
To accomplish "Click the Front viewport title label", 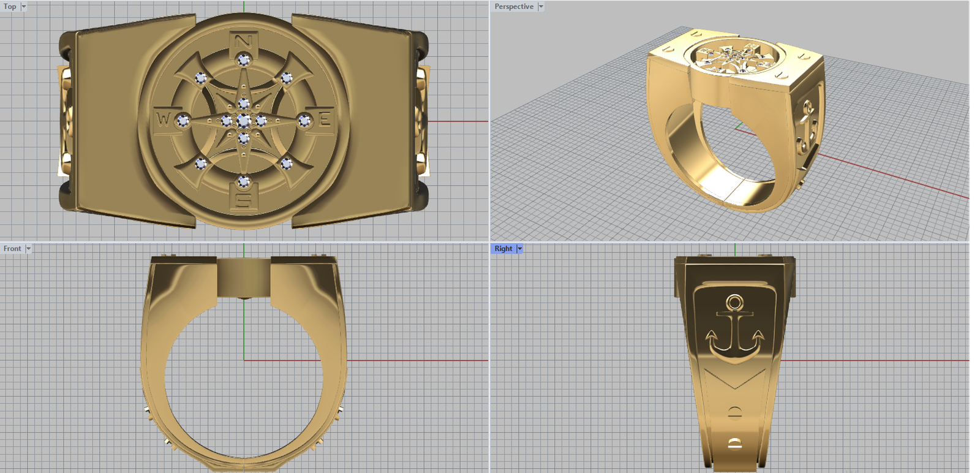I will point(12,249).
